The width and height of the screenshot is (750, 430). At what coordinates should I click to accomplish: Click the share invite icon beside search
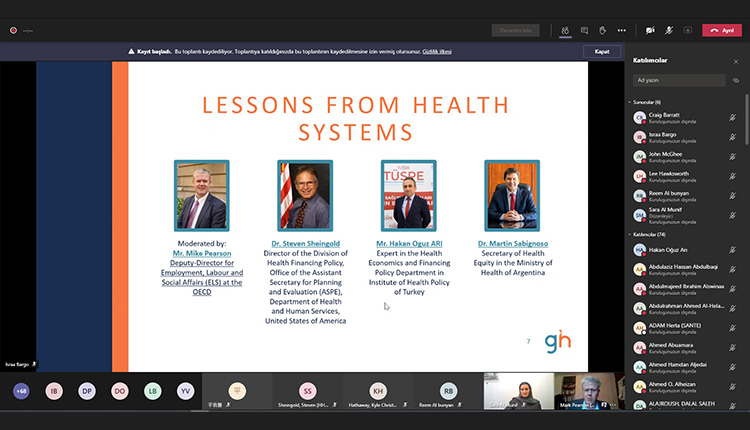(736, 80)
